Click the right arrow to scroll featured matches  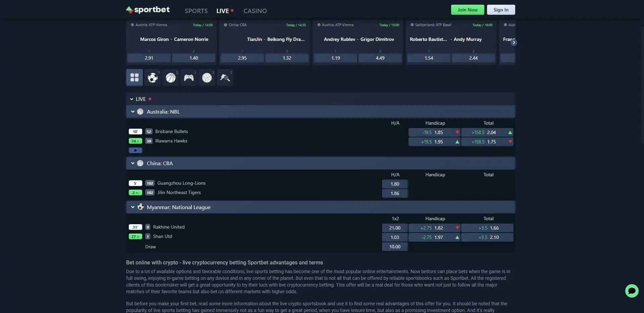click(x=514, y=43)
